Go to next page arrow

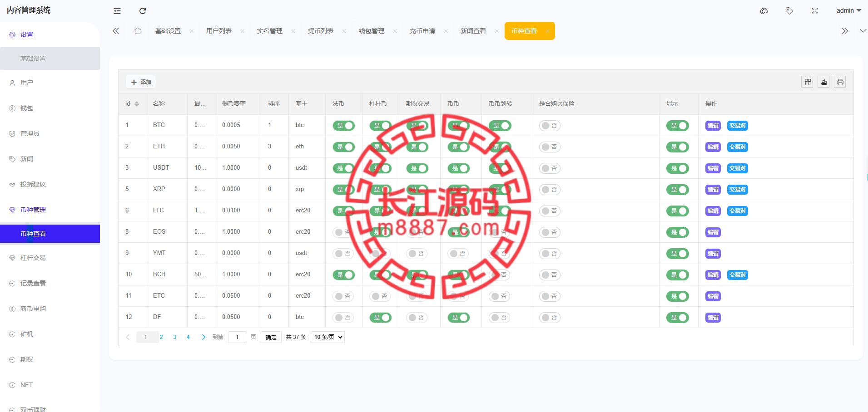[x=203, y=337]
